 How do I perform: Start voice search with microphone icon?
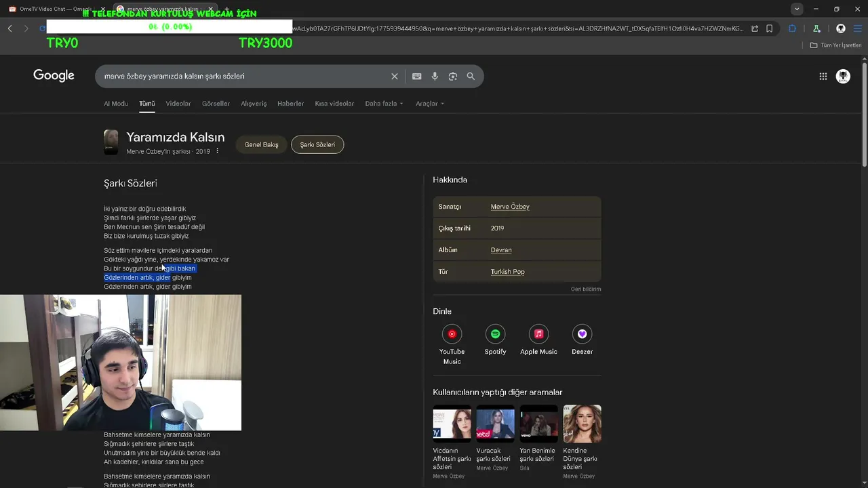point(435,76)
